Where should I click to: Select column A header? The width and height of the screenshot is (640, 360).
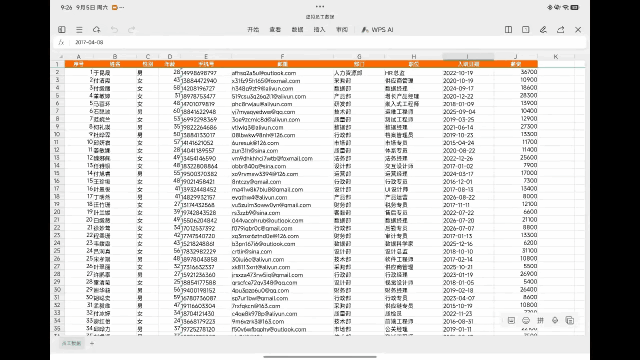point(78,57)
